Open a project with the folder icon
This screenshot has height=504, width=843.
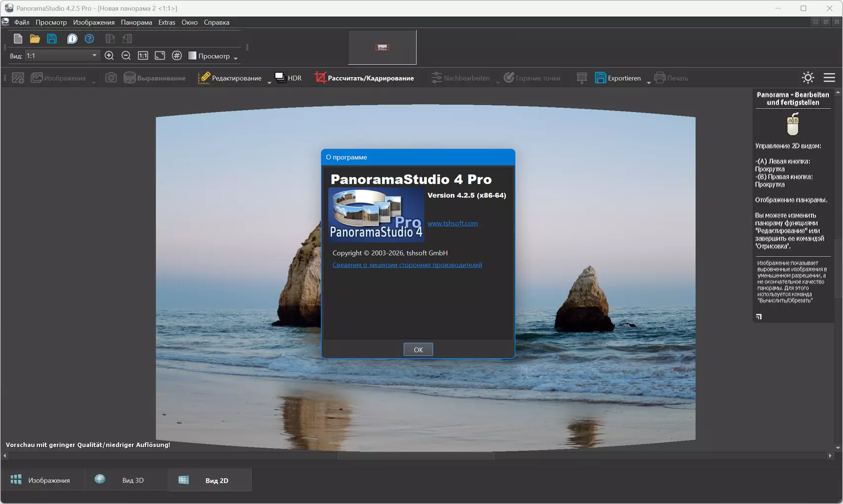[x=35, y=39]
